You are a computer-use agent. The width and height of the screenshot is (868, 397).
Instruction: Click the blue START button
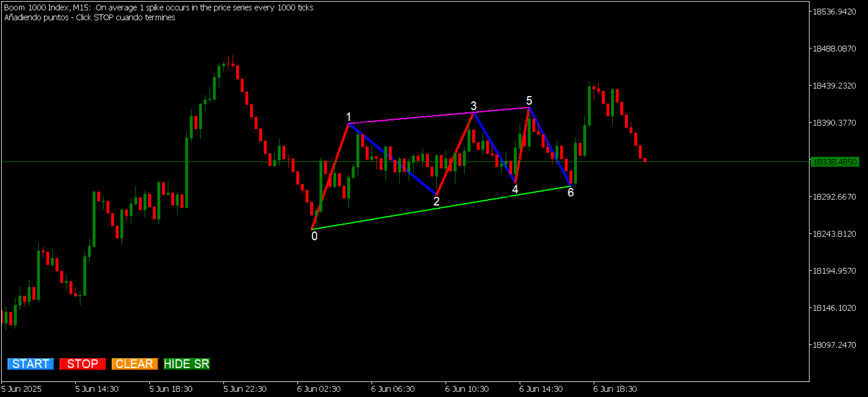[31, 364]
